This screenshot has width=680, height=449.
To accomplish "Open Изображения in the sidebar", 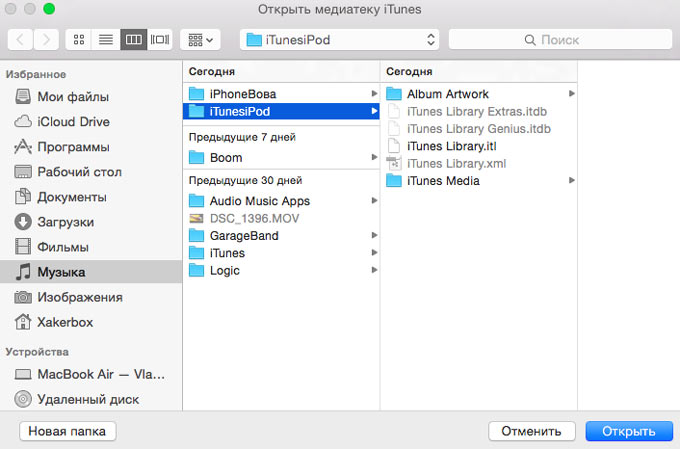I will 91,297.
